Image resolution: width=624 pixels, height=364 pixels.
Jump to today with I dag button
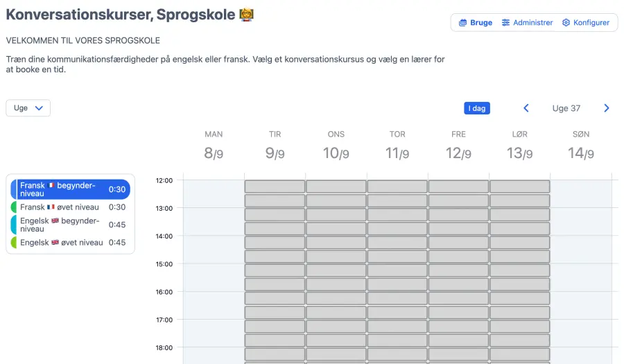477,108
